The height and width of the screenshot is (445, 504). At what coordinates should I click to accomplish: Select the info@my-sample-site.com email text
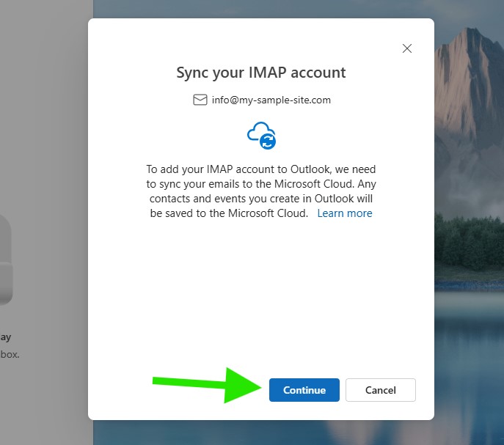click(271, 100)
